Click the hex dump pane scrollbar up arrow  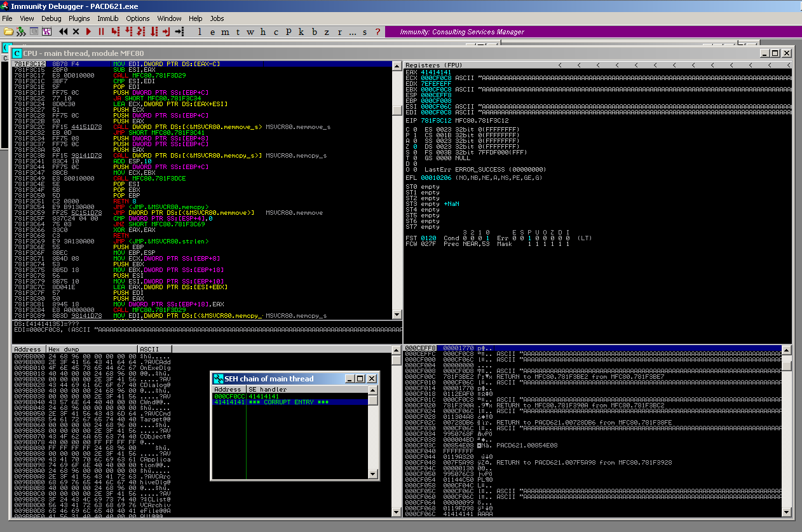[397, 350]
